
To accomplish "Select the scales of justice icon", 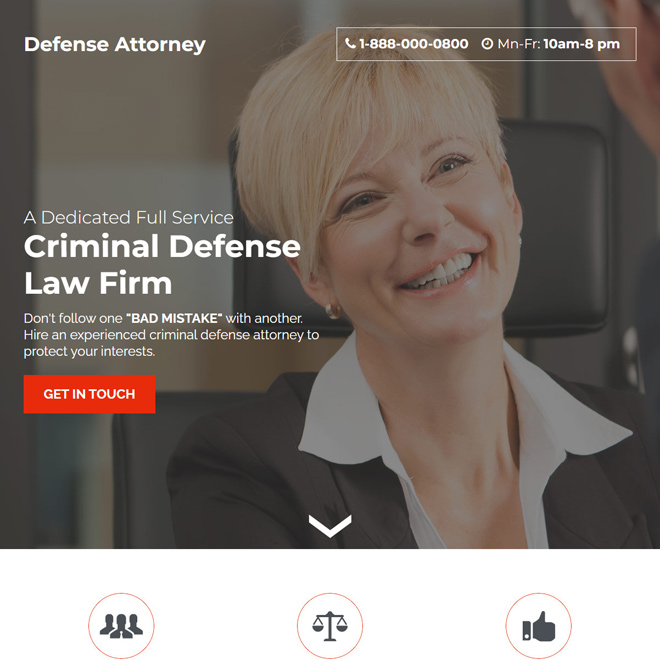I will click(x=330, y=626).
